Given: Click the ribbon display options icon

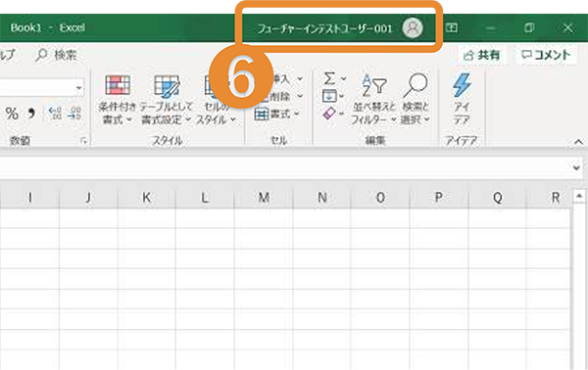Looking at the screenshot, I should [452, 27].
